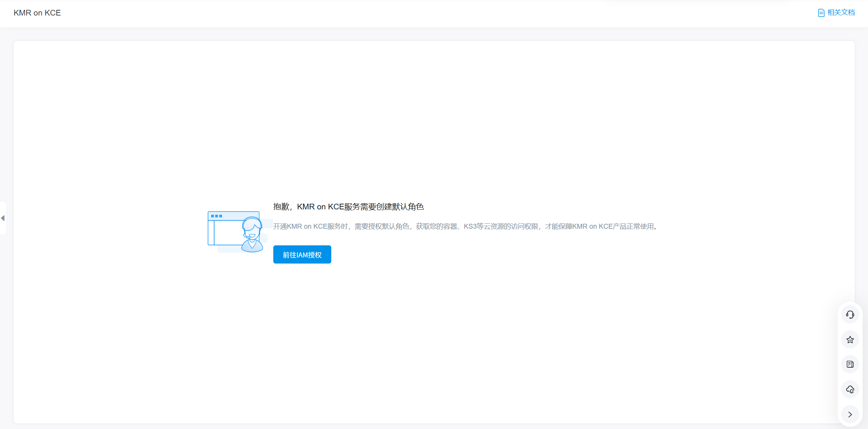868x429 pixels.
Task: Click 需要授权默认角色 phrase in the description
Action: coord(381,226)
